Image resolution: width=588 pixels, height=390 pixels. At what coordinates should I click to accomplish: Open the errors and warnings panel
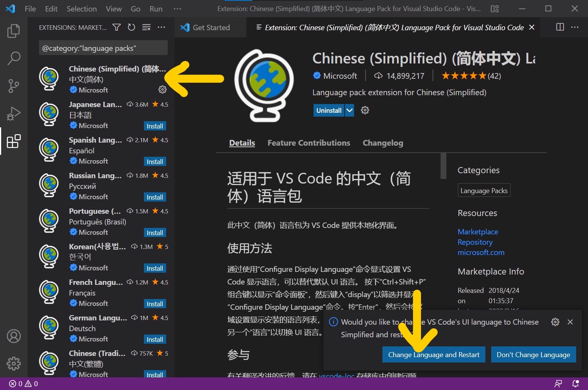point(22,383)
